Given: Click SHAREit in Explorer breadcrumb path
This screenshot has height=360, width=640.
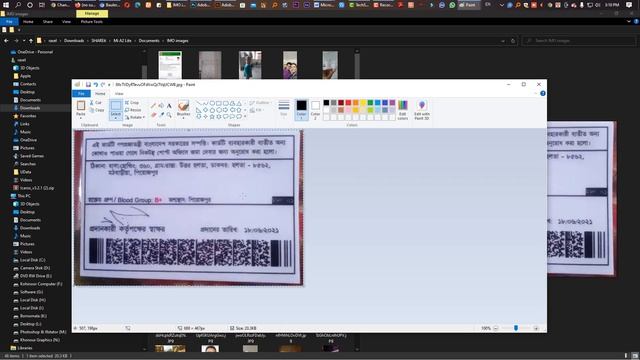Looking at the screenshot, I should click(98, 41).
